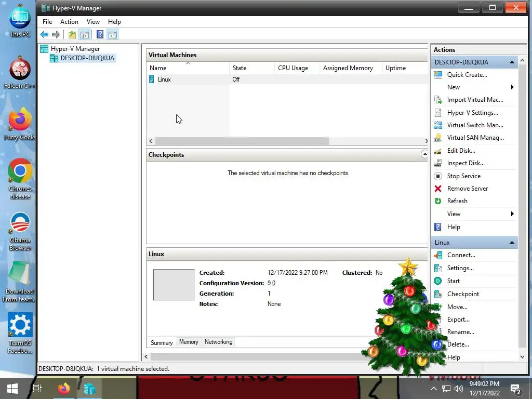
Task: Sort by the State column header
Action: (252, 68)
